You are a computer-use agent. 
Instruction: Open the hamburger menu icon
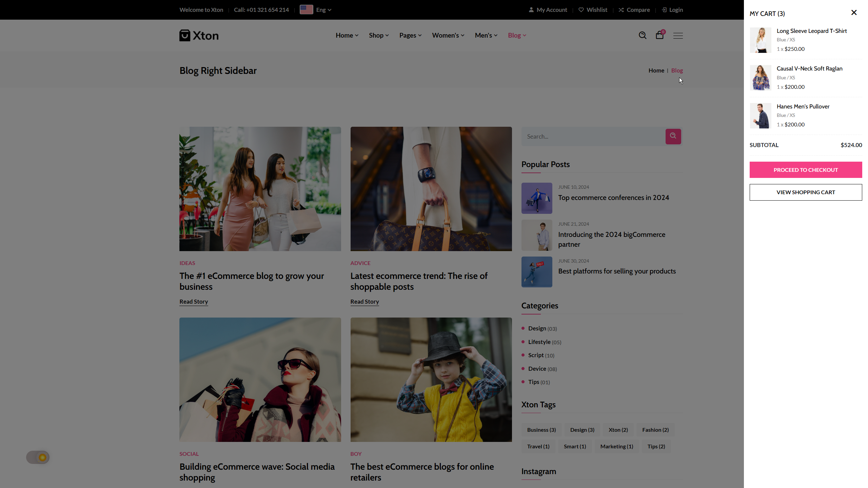click(x=678, y=36)
